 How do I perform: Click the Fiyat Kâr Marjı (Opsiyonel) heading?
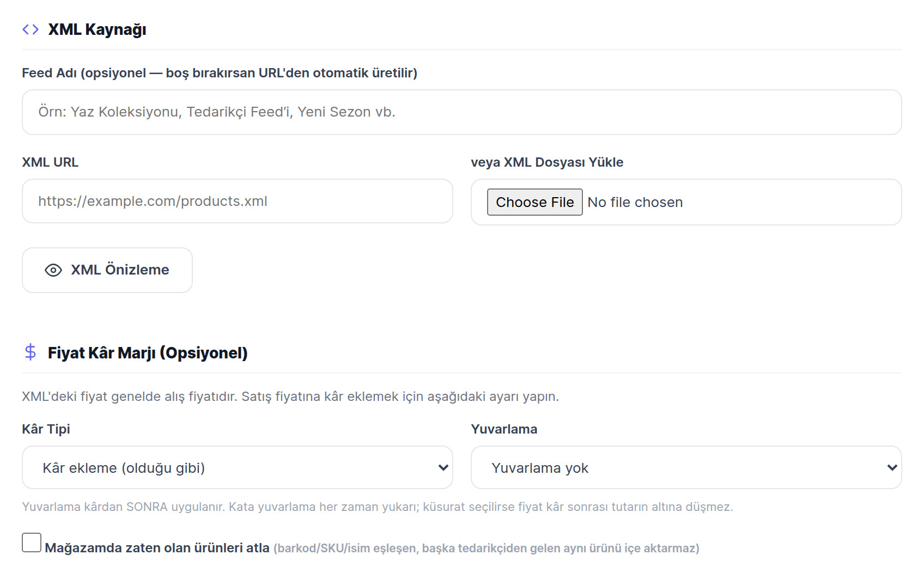[x=148, y=353]
